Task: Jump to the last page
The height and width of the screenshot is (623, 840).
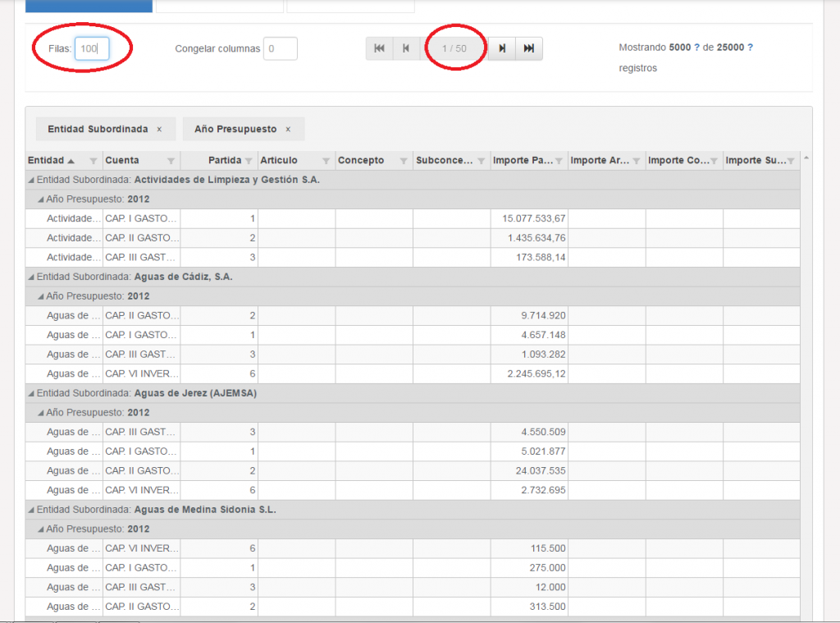Action: (x=529, y=48)
